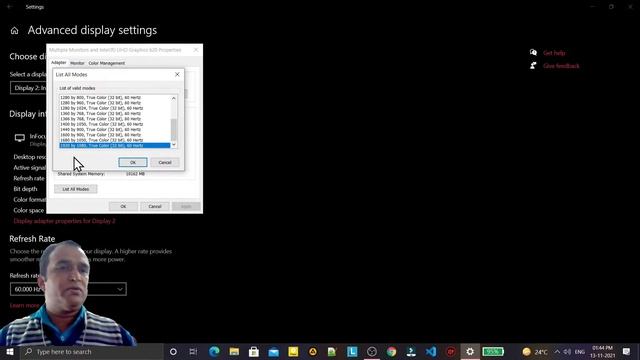Open the Display 2 selection dropdown

[x=29, y=88]
